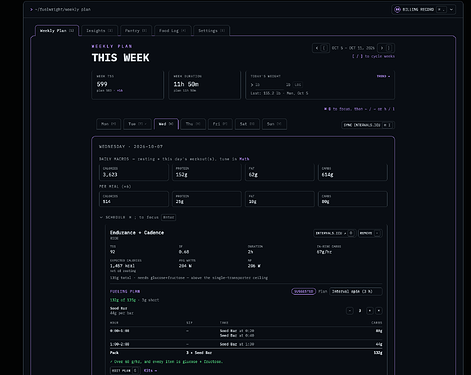Viewport: 471px width, 375px height.
Task: Open Intervals.icu link for Endurance workout
Action: (x=335, y=233)
